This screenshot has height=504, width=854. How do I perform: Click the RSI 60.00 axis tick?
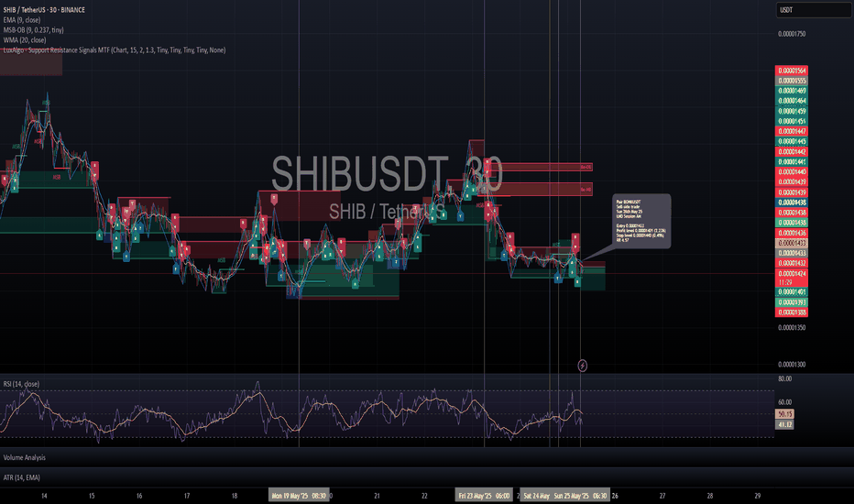[785, 402]
